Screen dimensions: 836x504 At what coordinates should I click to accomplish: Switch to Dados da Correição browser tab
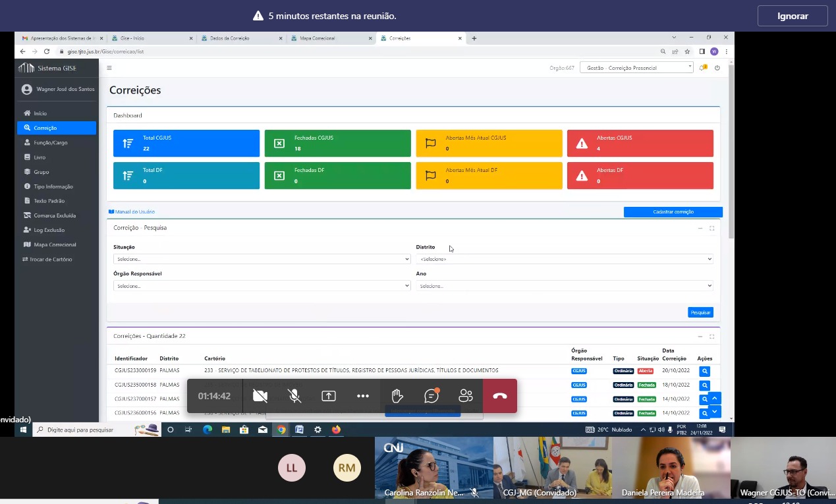[230, 38]
